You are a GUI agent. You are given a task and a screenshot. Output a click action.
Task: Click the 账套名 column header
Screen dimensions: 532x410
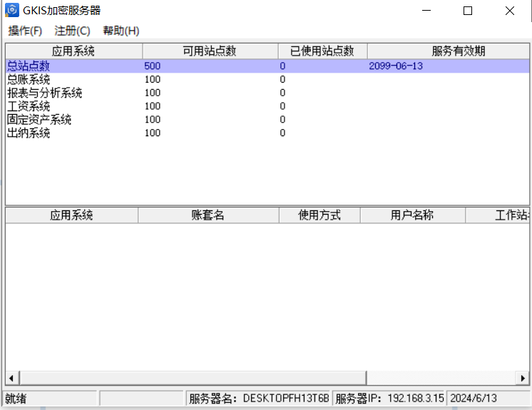pyautogui.click(x=208, y=215)
